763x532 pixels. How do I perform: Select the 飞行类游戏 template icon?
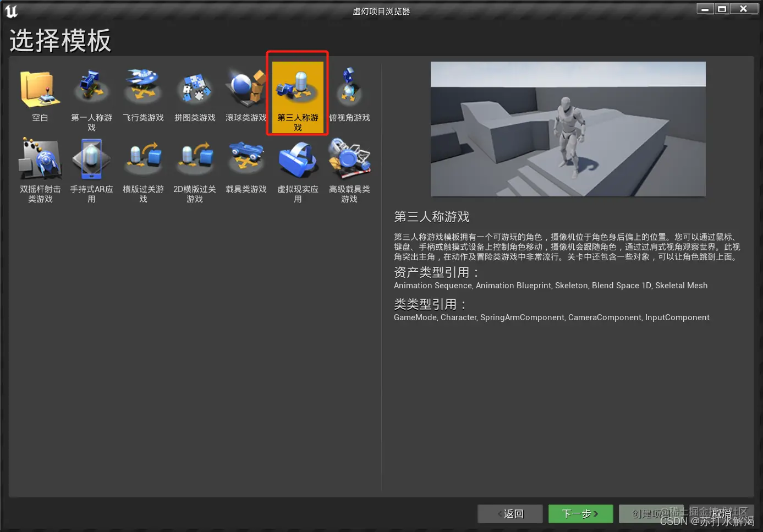143,88
